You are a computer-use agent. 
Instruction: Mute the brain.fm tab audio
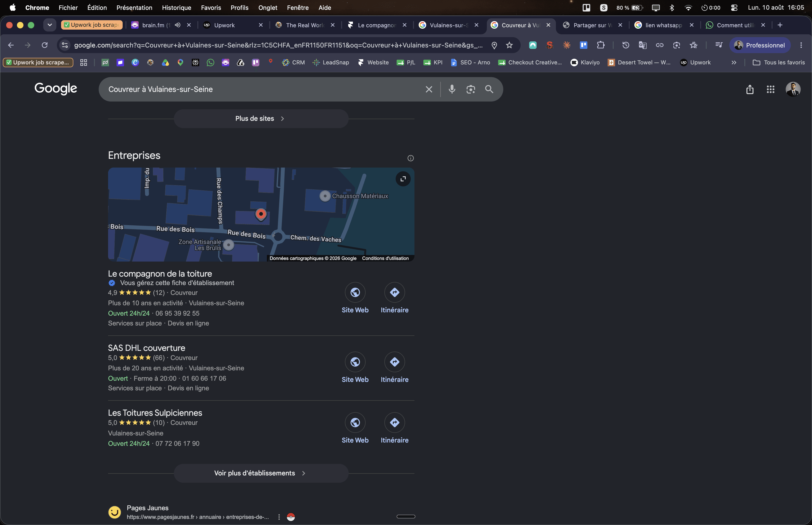pos(178,25)
